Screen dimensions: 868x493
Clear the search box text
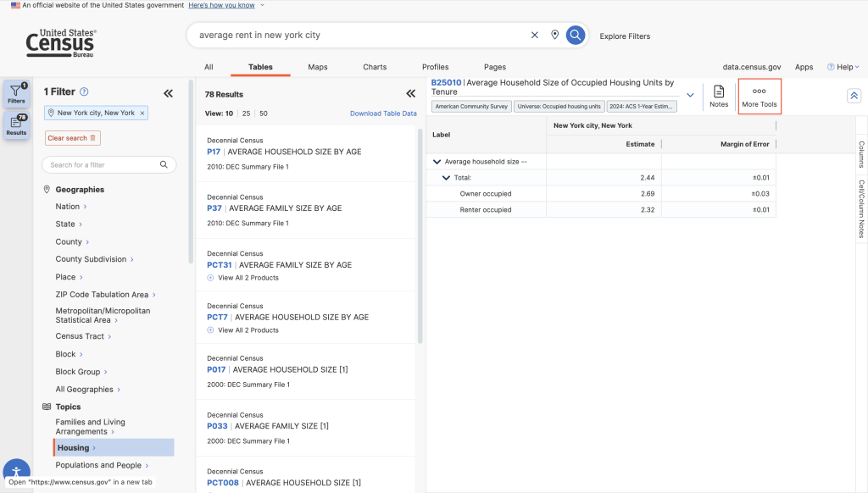click(x=534, y=36)
